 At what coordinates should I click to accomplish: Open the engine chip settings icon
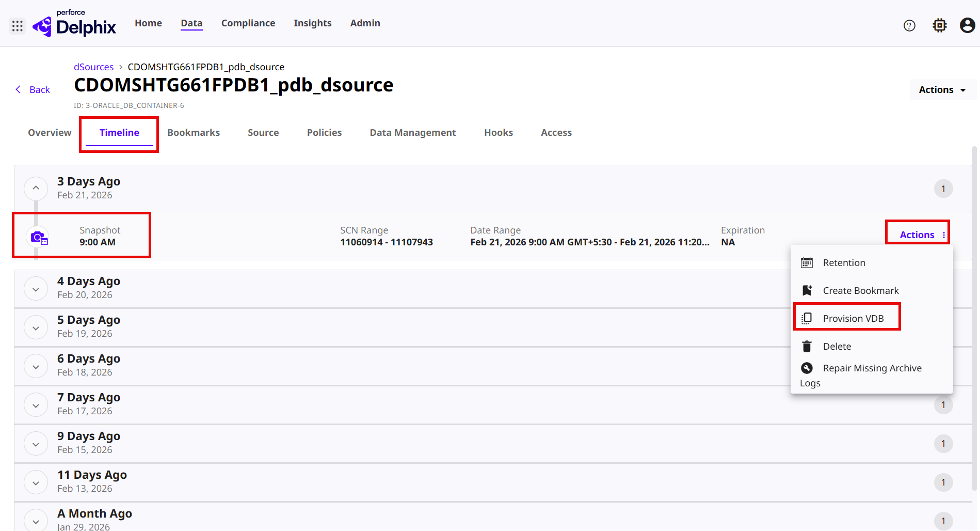tap(940, 25)
